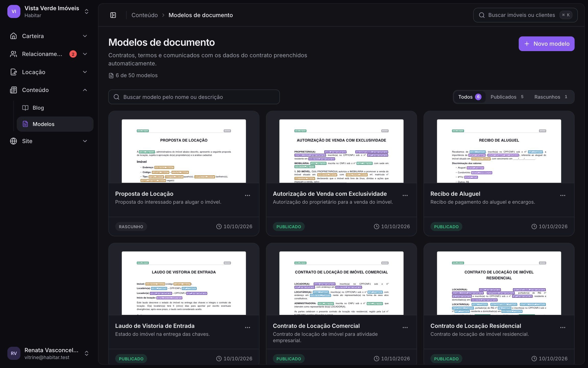The width and height of the screenshot is (588, 368).
Task: Click the '6 de 50 modelos' count text
Action: coord(137,75)
